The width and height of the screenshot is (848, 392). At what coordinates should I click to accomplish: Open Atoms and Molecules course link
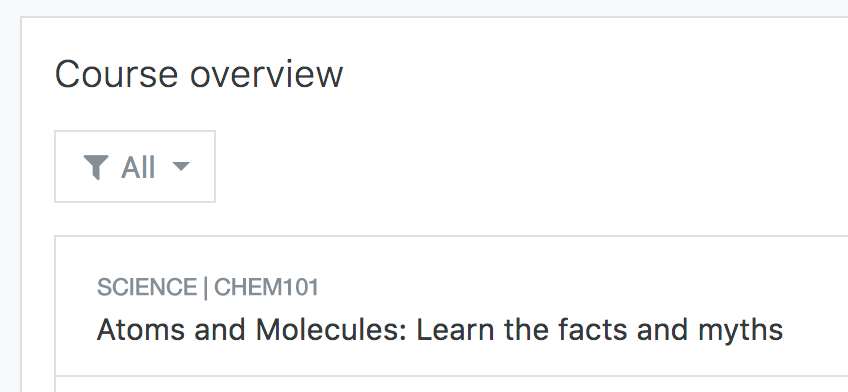(440, 329)
